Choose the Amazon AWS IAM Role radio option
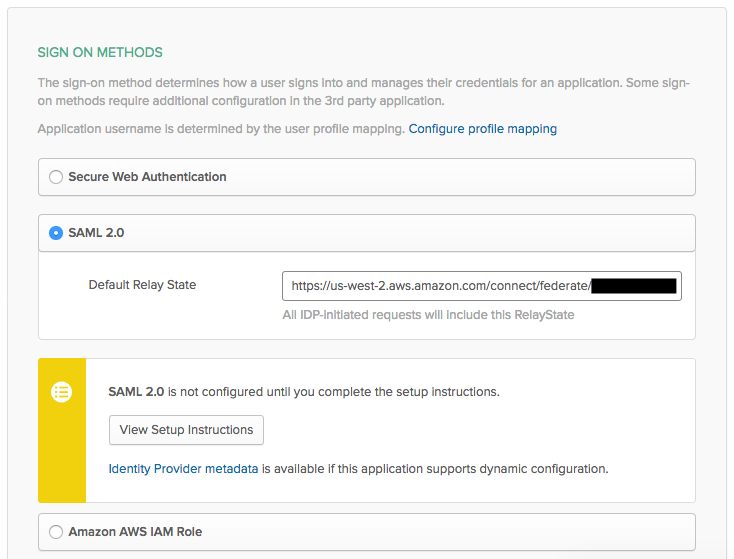The image size is (734, 559). (x=56, y=532)
